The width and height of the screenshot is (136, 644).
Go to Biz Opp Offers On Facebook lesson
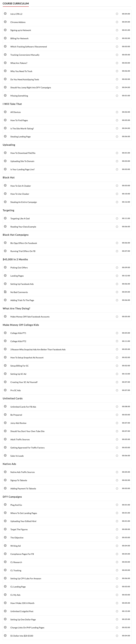pos(24,243)
